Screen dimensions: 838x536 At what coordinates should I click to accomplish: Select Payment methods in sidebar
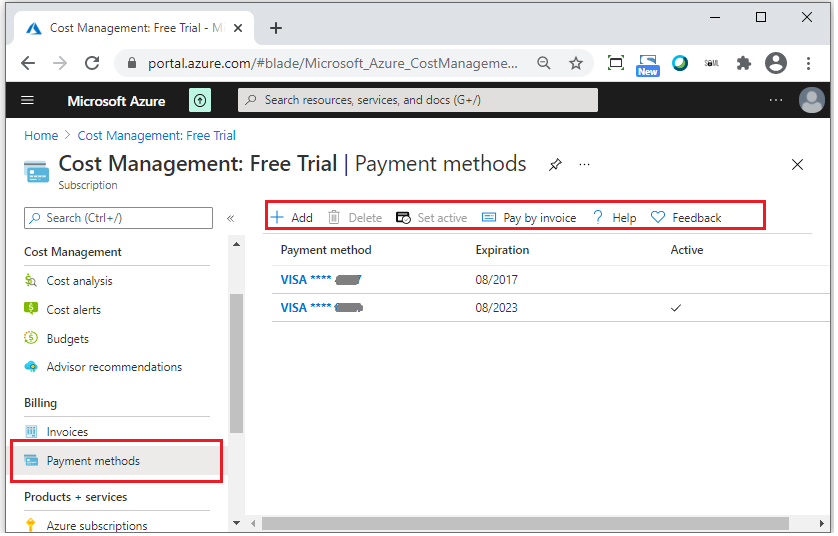tap(118, 463)
